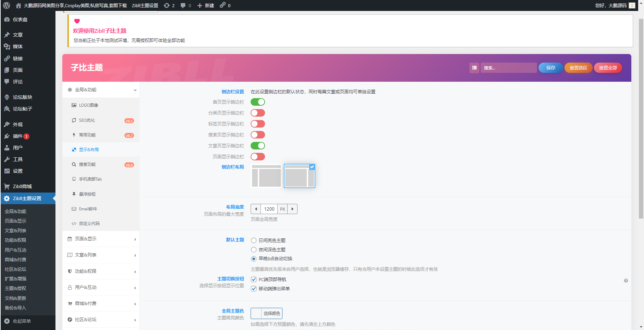This screenshot has width=644, height=330.
Task: Click the updates icon in the admin bar
Action: pyautogui.click(x=167, y=5)
